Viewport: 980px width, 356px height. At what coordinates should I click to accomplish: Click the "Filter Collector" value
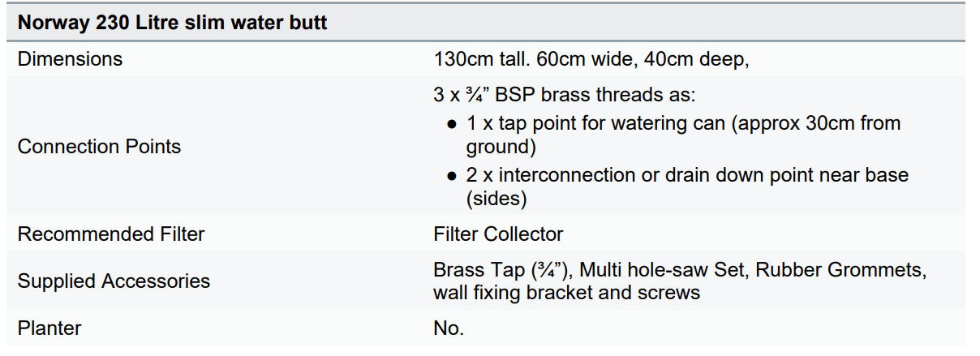[x=498, y=234]
